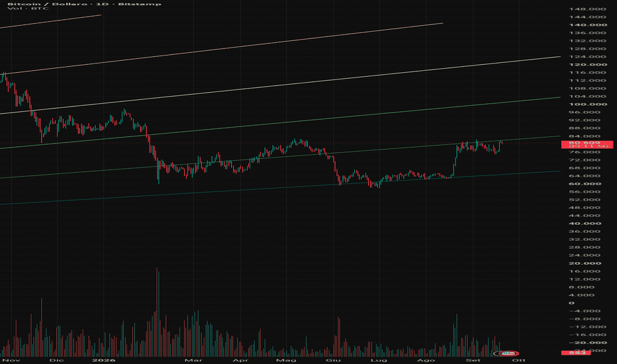Select the short orange trend line below the title
Screen dimensions: 617x364
50,21
